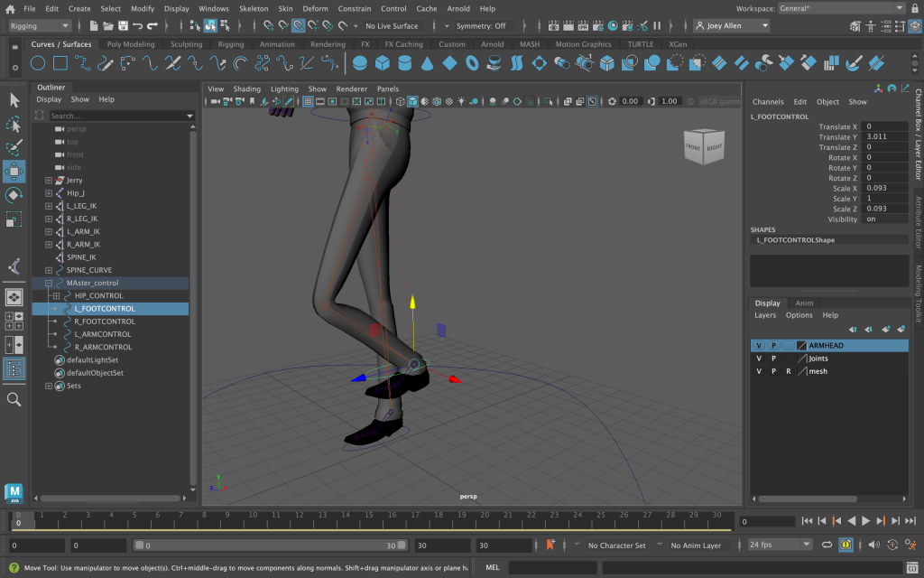Toggle visibility of the mesh layer
The width and height of the screenshot is (924, 578).
coord(759,371)
